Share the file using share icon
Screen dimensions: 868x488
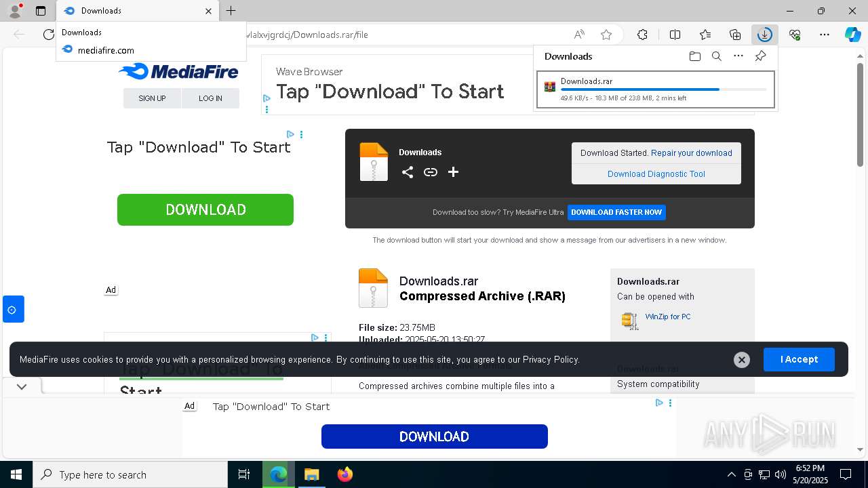(x=407, y=172)
